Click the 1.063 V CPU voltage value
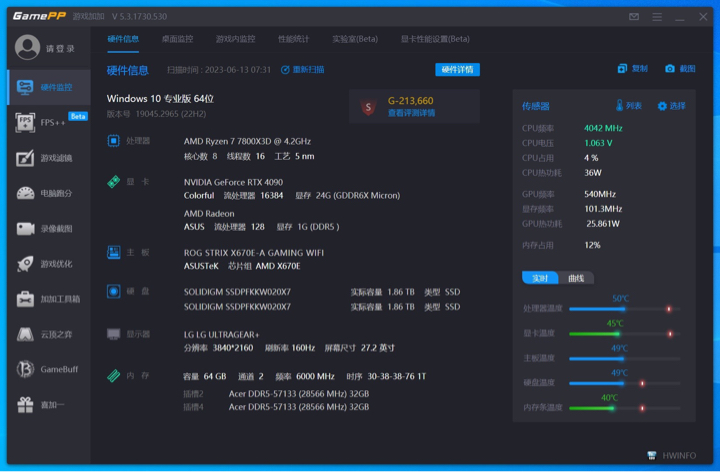The image size is (720, 472). [598, 143]
